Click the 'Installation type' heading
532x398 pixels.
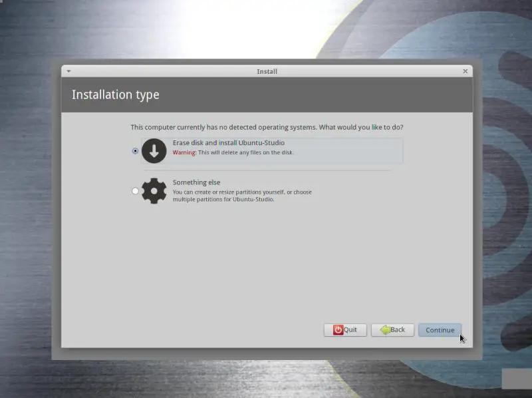[115, 95]
